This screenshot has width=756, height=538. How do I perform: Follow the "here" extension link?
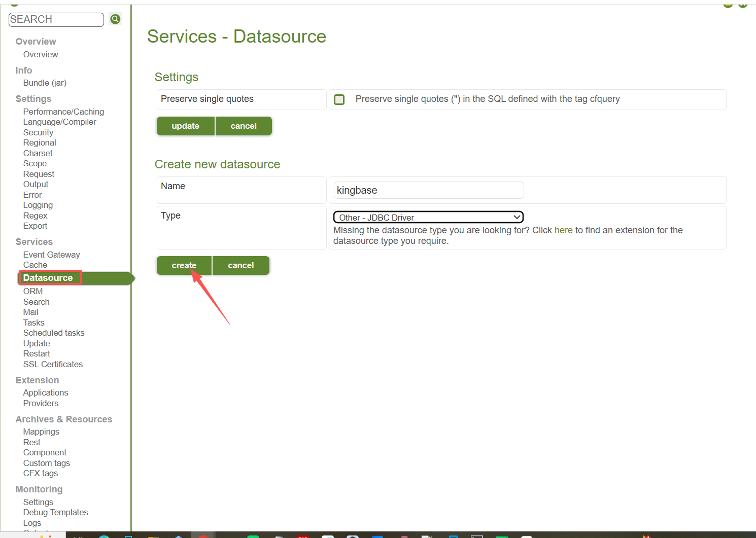click(563, 230)
